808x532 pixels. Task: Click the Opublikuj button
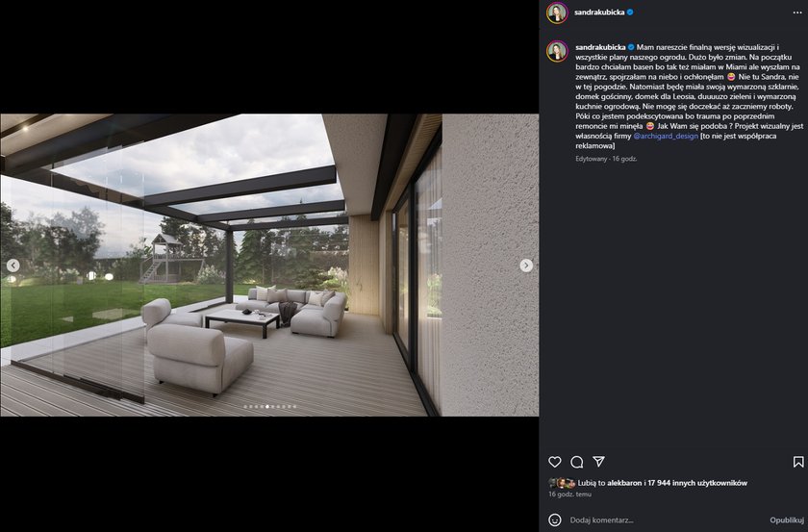(x=787, y=520)
